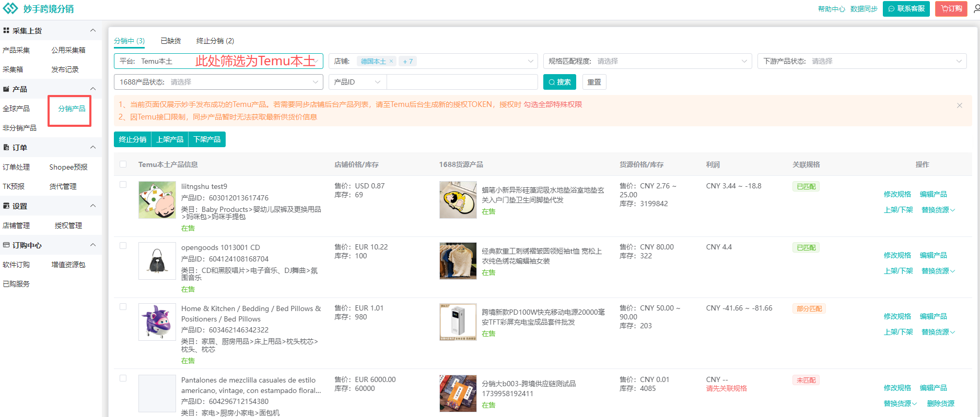Collapse the 采集上货 sidebar section
The height and width of the screenshot is (417, 980).
93,30
